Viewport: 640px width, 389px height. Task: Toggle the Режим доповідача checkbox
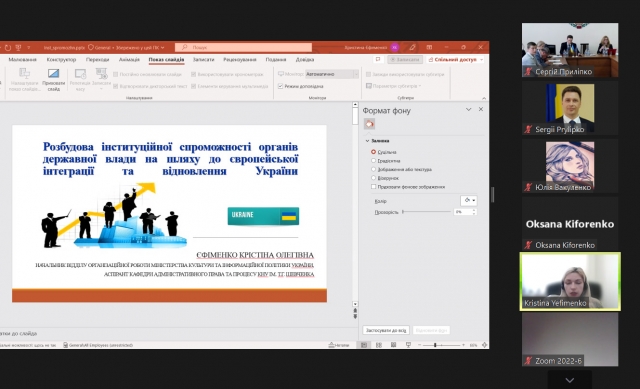tap(280, 86)
